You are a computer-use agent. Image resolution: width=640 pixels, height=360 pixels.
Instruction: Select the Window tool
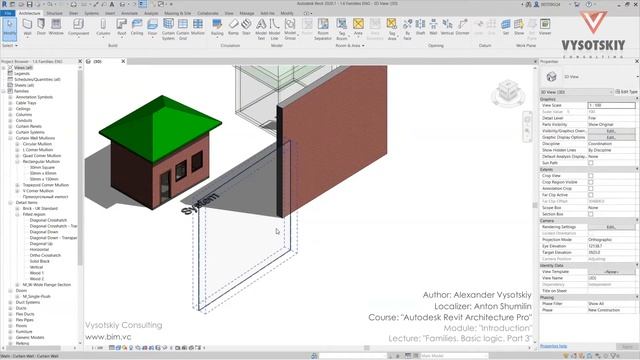56,27
